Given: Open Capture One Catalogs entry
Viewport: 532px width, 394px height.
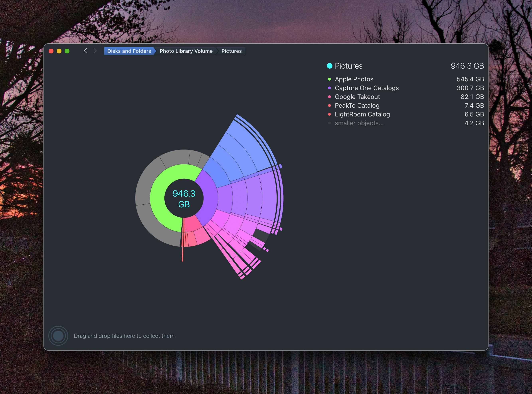Looking at the screenshot, I should tap(367, 88).
